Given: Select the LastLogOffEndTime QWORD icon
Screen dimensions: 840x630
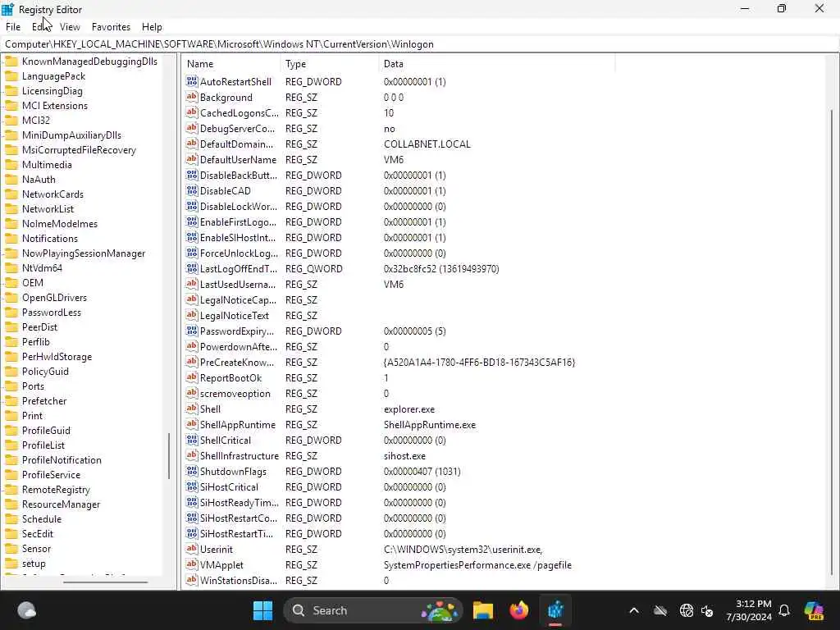Looking at the screenshot, I should click(192, 268).
